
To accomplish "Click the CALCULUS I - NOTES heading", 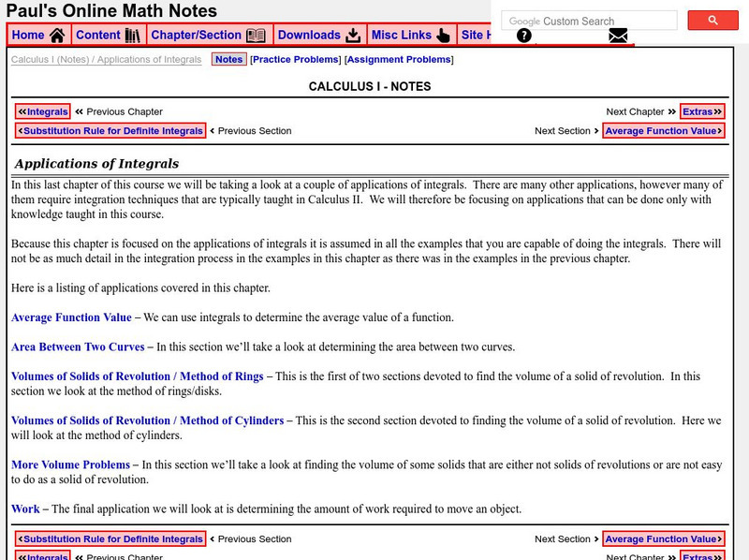I will click(x=370, y=86).
